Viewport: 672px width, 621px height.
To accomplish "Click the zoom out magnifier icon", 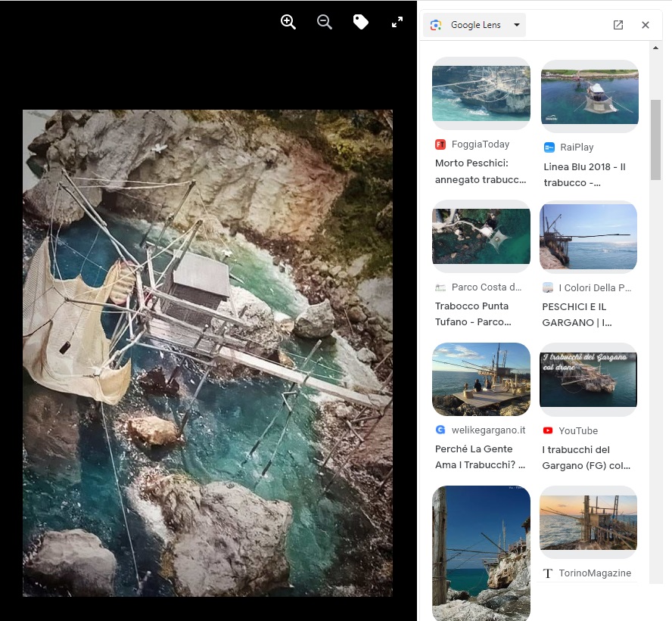I will click(x=325, y=22).
